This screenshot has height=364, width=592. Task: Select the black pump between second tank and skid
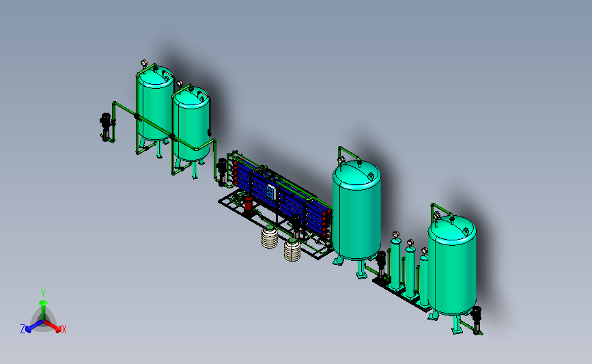click(x=222, y=172)
